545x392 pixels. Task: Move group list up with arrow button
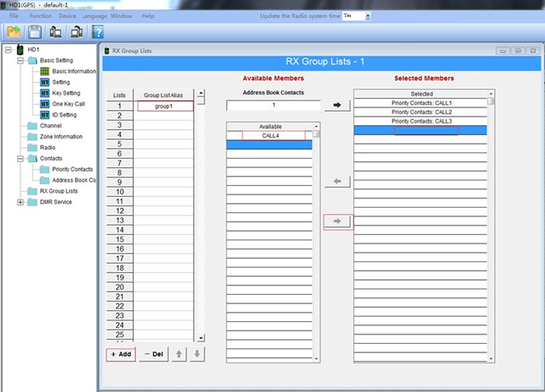[178, 354]
